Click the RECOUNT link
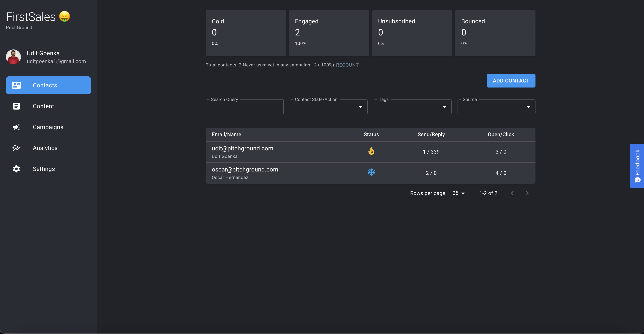This screenshot has height=334, width=644. (347, 65)
